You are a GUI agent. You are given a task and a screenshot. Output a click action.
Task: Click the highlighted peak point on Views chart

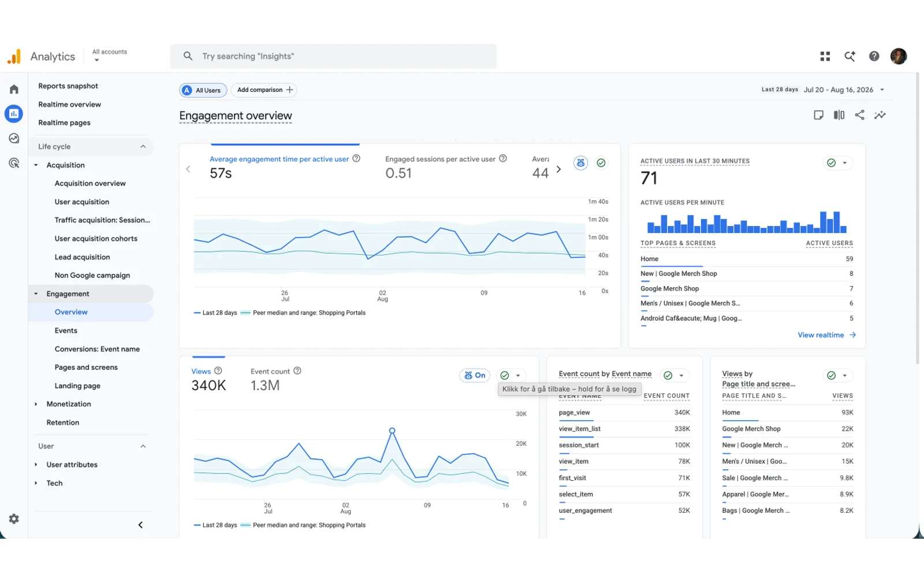point(392,431)
